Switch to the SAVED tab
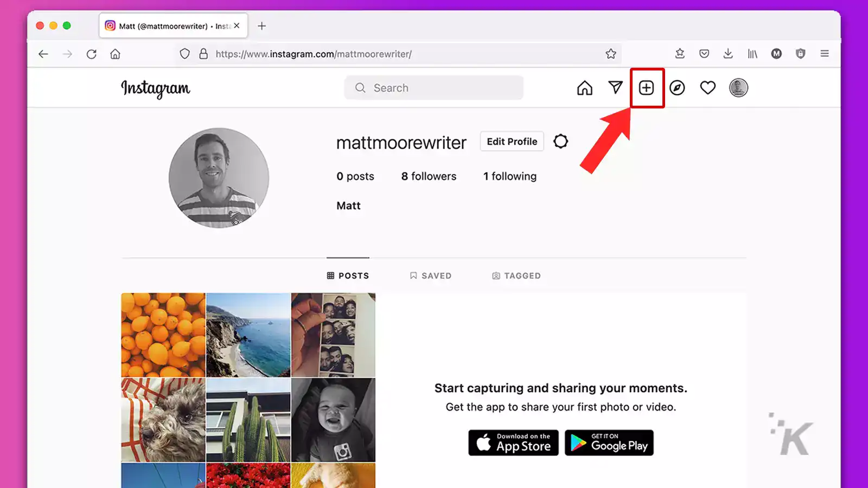This screenshot has width=868, height=488. point(430,275)
